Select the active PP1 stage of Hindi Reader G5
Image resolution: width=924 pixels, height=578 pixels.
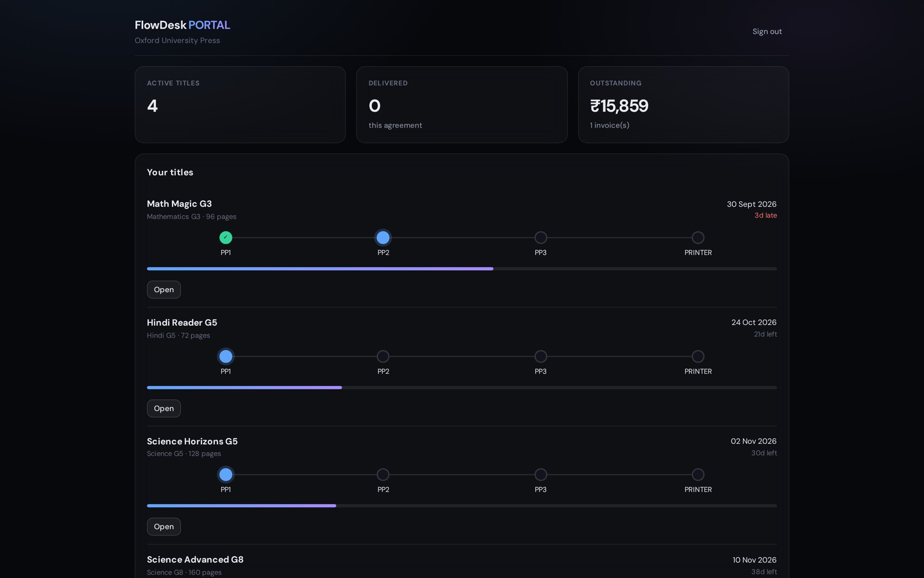(225, 357)
